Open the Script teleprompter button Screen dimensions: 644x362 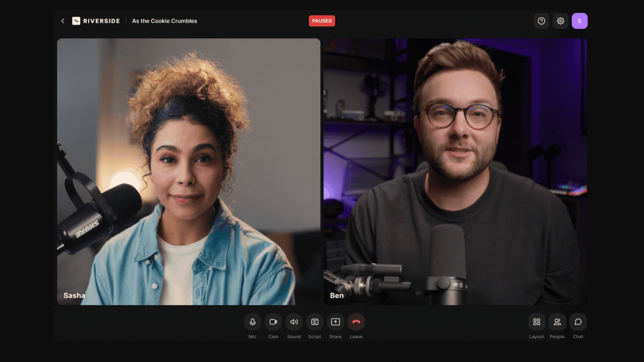(x=315, y=322)
